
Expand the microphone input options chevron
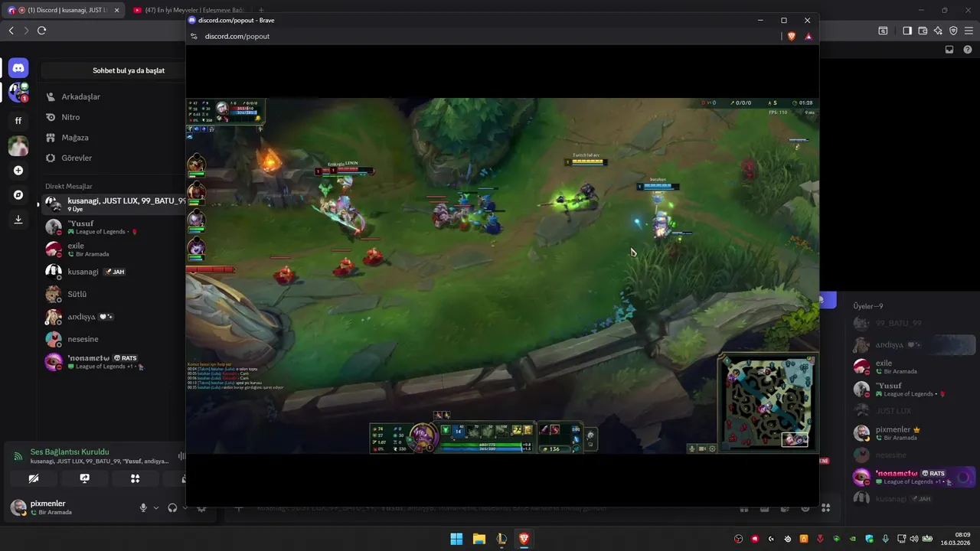pyautogui.click(x=156, y=507)
